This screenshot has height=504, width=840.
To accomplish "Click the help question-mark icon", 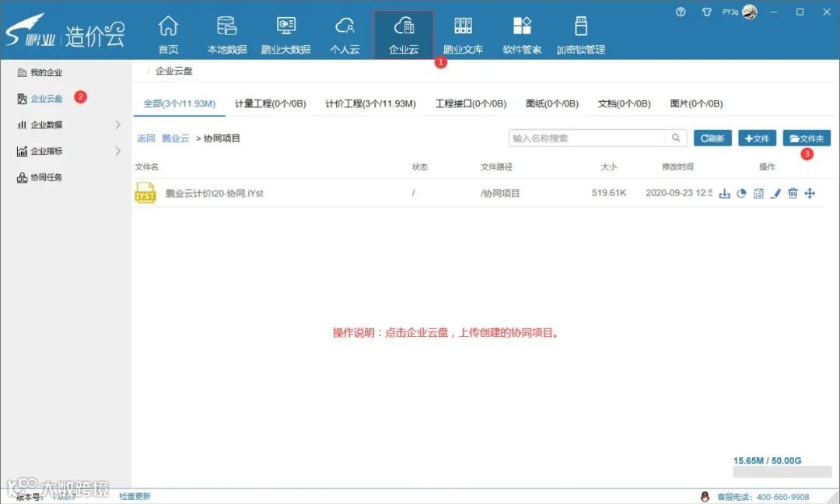I will pos(681,12).
